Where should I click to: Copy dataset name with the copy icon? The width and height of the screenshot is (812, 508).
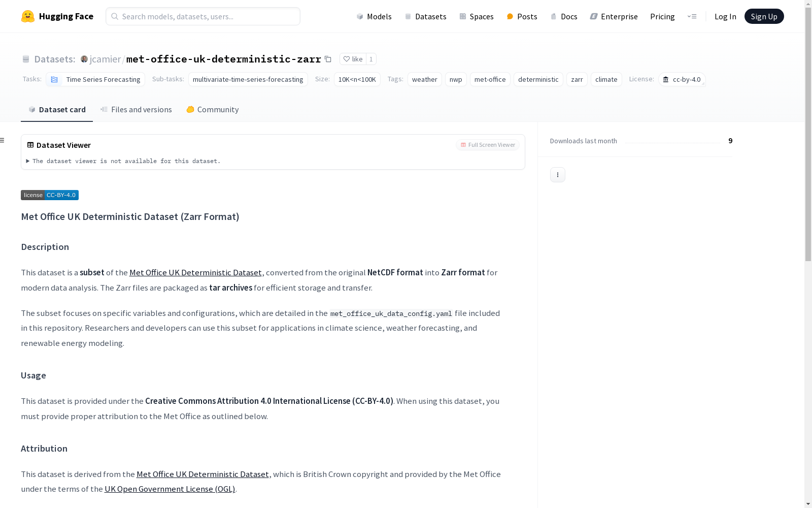(x=328, y=59)
